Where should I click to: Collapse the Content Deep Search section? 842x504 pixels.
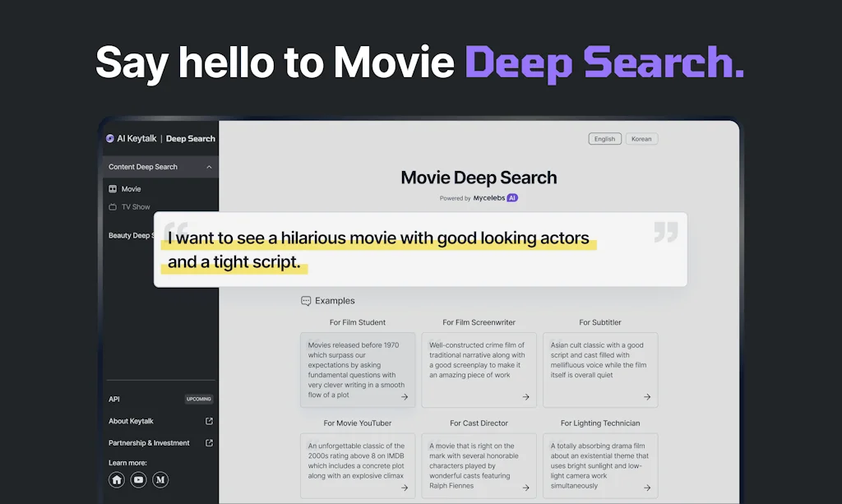pyautogui.click(x=210, y=166)
